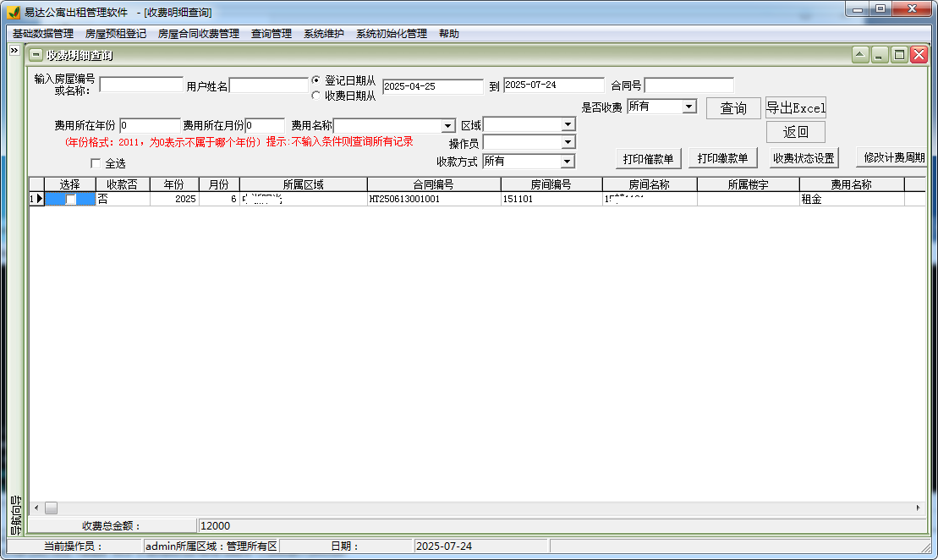Image resolution: width=938 pixels, height=560 pixels.
Task: Click the yellow application logo in the title bar
Action: coord(12,9)
